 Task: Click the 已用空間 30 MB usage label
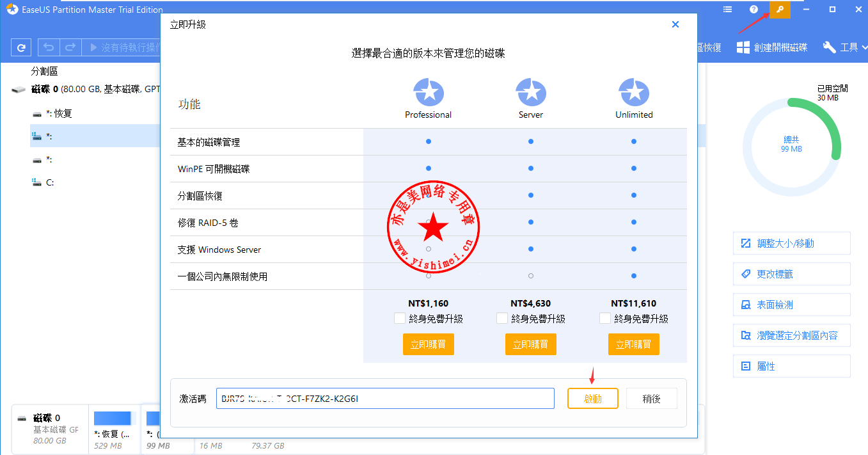pos(832,93)
